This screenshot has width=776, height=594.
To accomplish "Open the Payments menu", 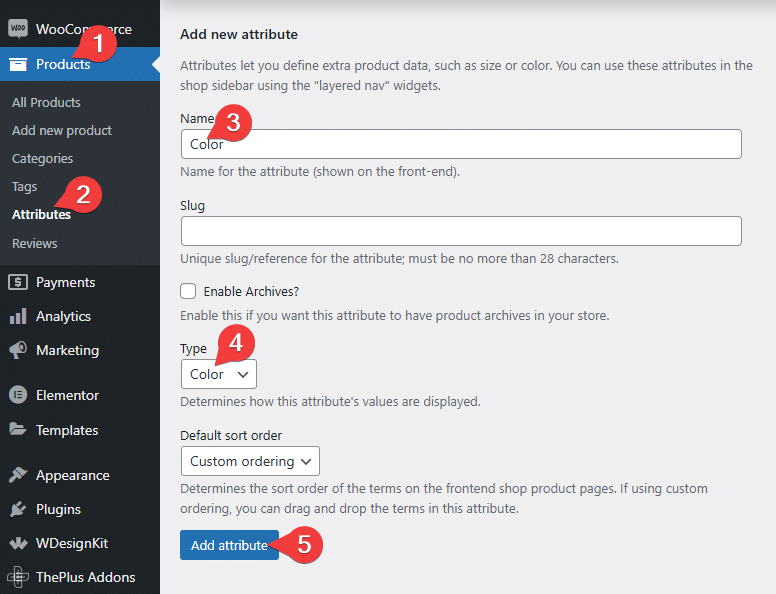I will pyautogui.click(x=80, y=282).
